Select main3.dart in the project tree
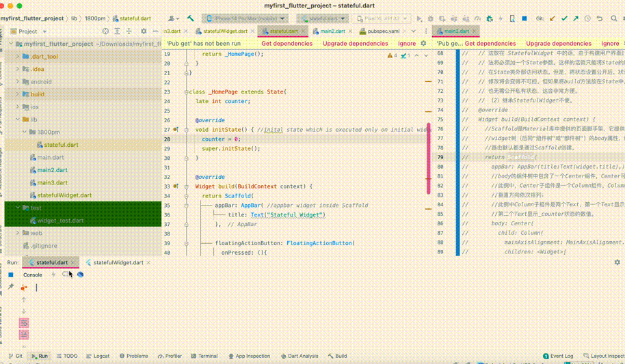The width and height of the screenshot is (625, 364). [x=53, y=182]
